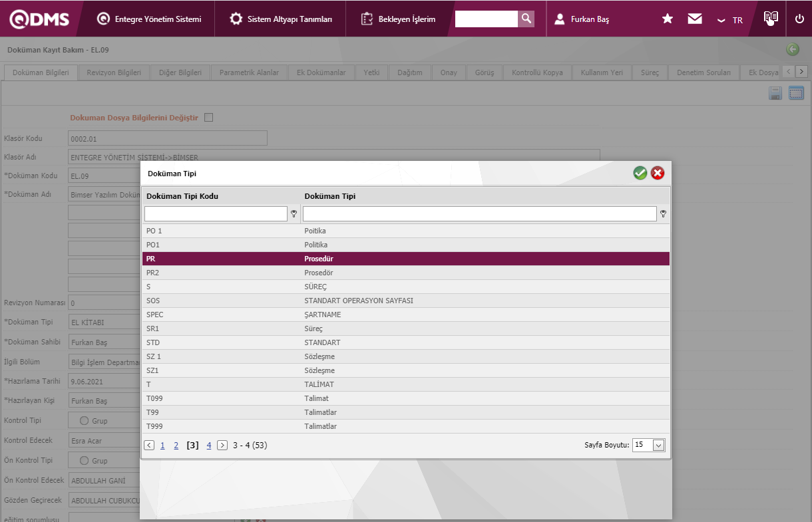Close the Doküman Tipi dialog with red X
Screen dimensions: 812x522
click(x=658, y=174)
